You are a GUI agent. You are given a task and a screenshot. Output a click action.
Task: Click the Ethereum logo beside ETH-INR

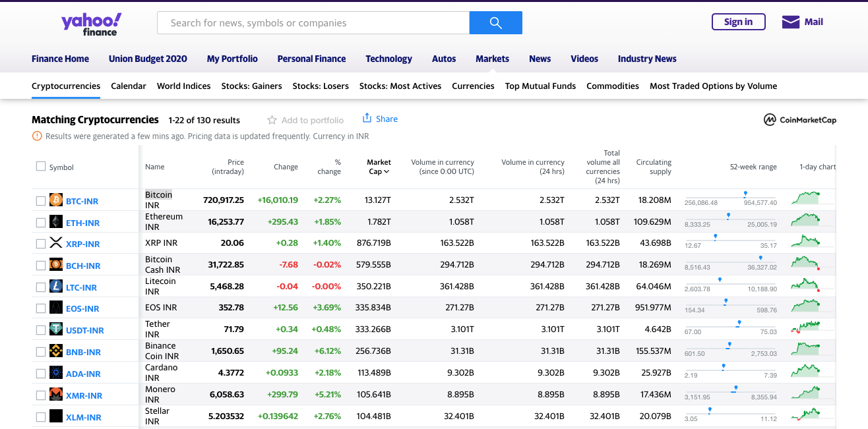coord(55,222)
